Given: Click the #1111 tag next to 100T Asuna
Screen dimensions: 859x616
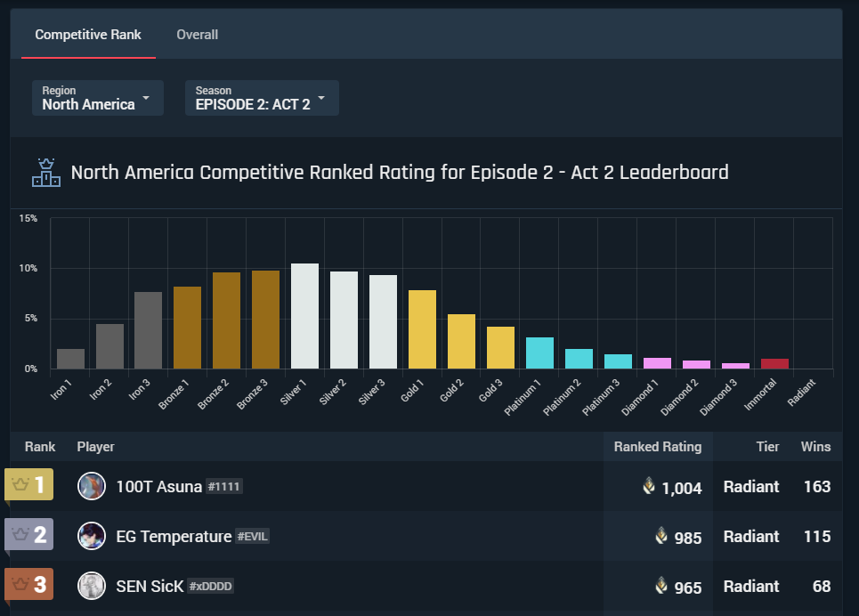Looking at the screenshot, I should [x=224, y=487].
